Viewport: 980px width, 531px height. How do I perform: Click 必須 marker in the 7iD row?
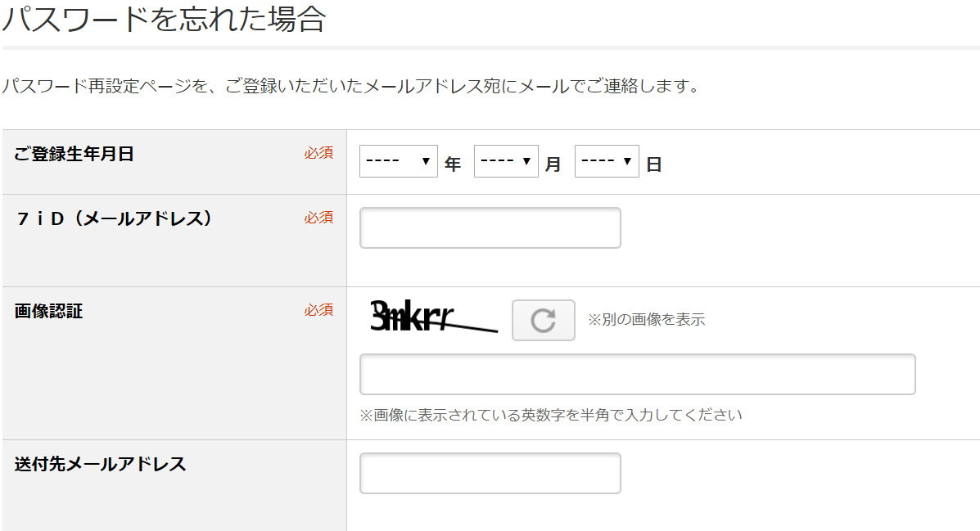[318, 218]
